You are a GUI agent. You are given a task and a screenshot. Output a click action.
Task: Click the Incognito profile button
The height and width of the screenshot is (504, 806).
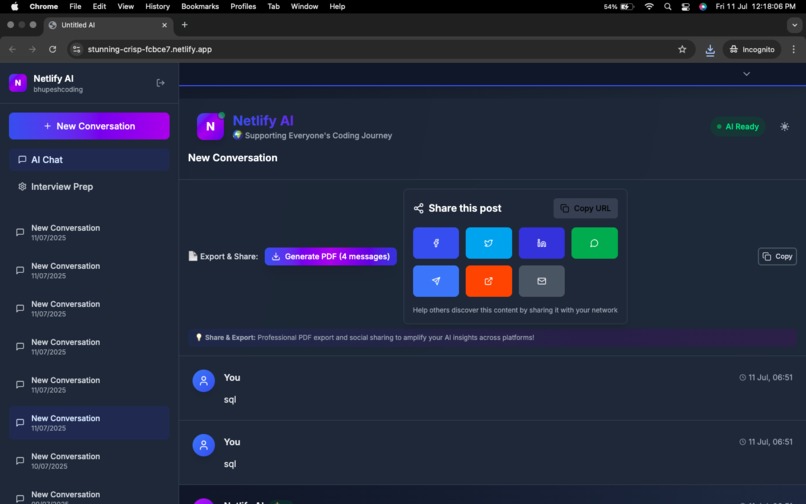point(752,49)
